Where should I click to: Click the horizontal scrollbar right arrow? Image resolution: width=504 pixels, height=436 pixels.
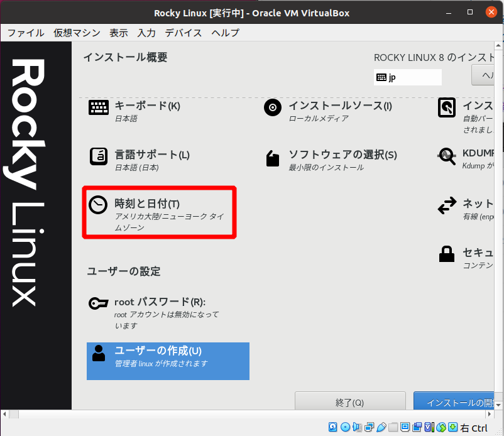(490, 414)
